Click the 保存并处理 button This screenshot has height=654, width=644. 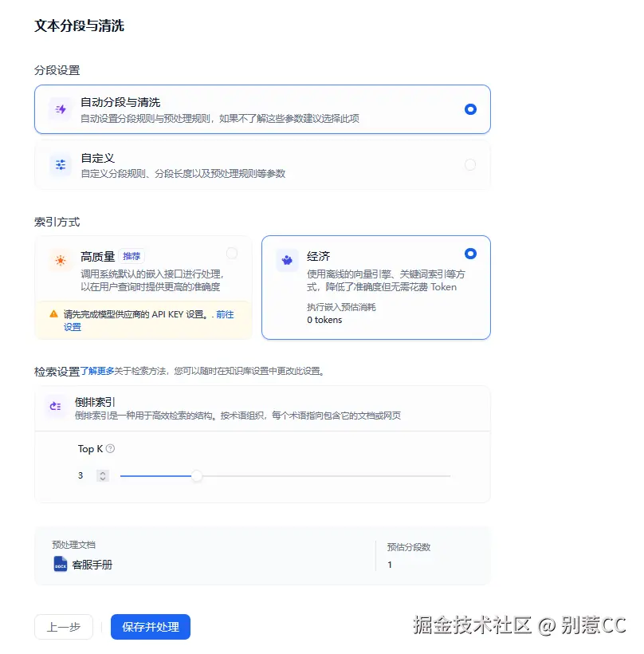(150, 627)
